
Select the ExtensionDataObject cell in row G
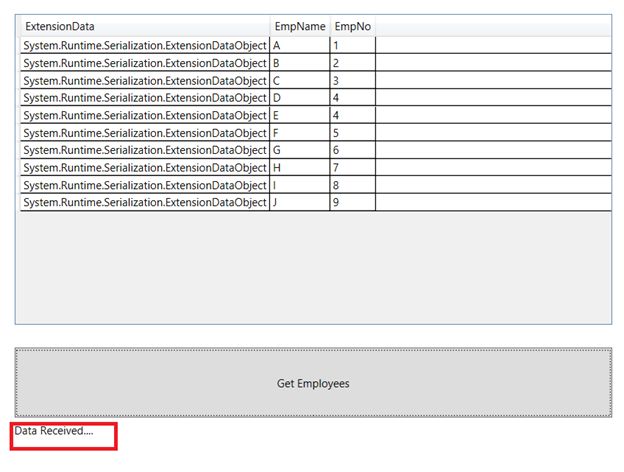click(145, 150)
